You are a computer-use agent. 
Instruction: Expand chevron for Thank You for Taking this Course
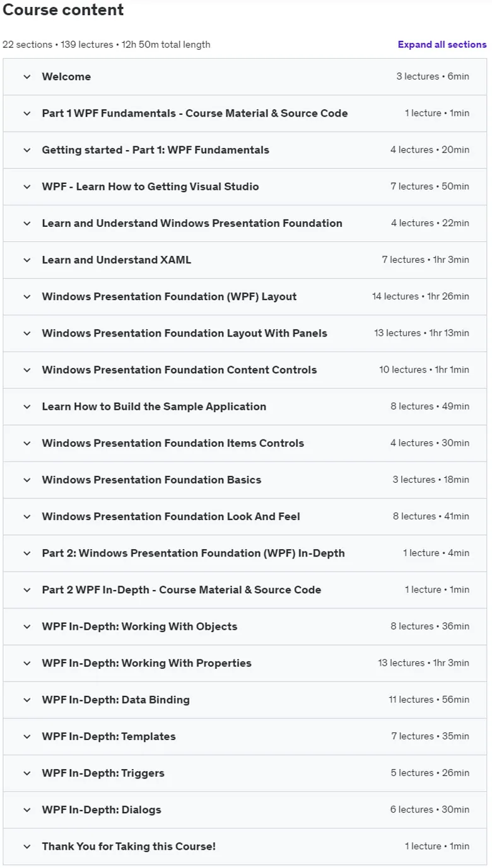coord(26,847)
